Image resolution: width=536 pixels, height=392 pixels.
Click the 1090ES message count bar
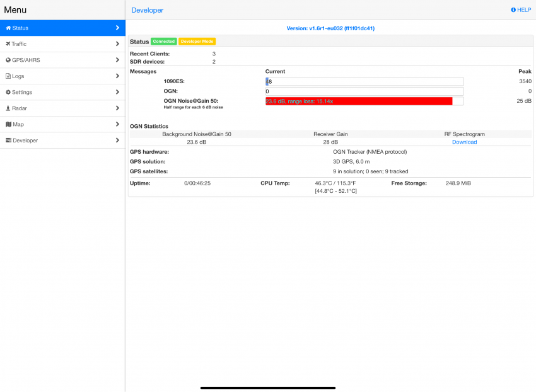pyautogui.click(x=364, y=81)
